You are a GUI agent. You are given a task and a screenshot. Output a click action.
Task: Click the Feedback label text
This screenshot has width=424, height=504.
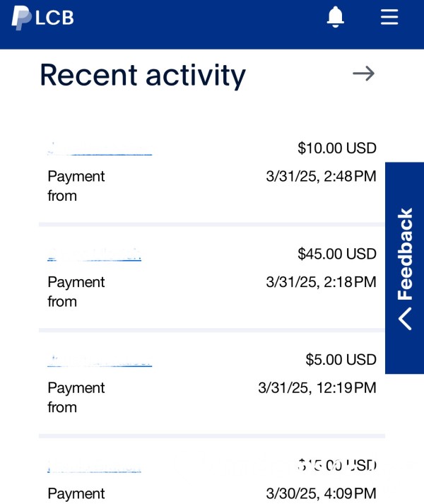[x=405, y=254]
